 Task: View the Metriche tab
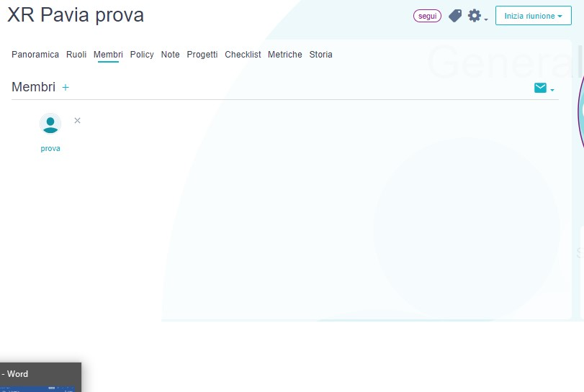pyautogui.click(x=285, y=55)
